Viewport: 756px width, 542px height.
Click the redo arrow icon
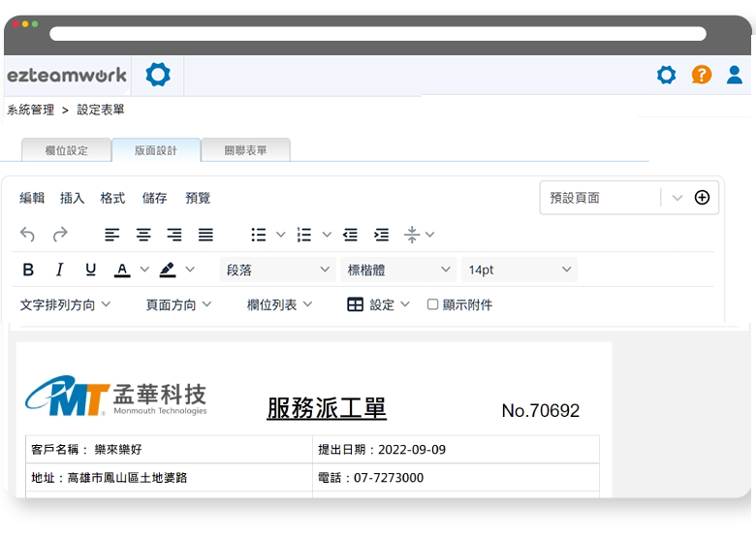[60, 235]
